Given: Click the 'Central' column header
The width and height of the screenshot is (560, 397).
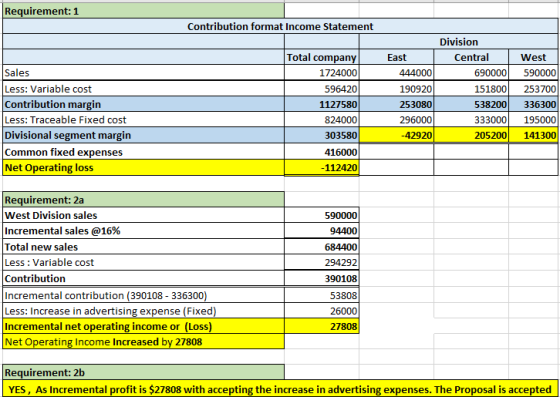Looking at the screenshot, I should pos(471,57).
